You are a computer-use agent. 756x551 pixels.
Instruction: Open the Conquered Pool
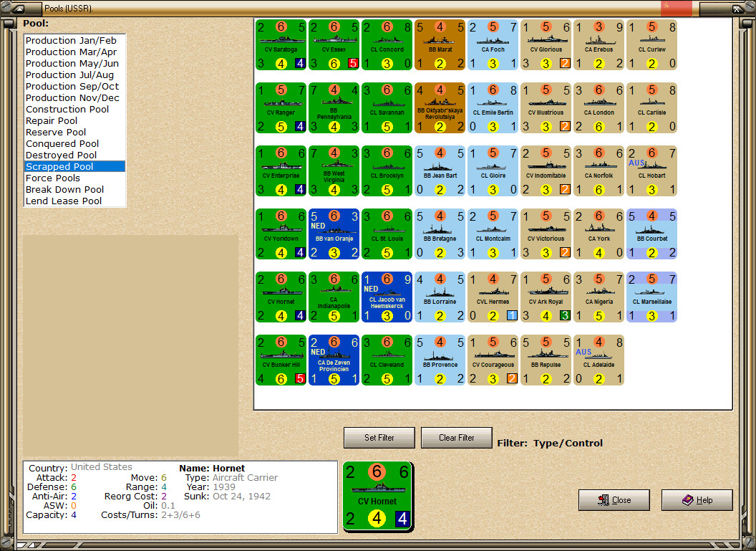[x=74, y=144]
